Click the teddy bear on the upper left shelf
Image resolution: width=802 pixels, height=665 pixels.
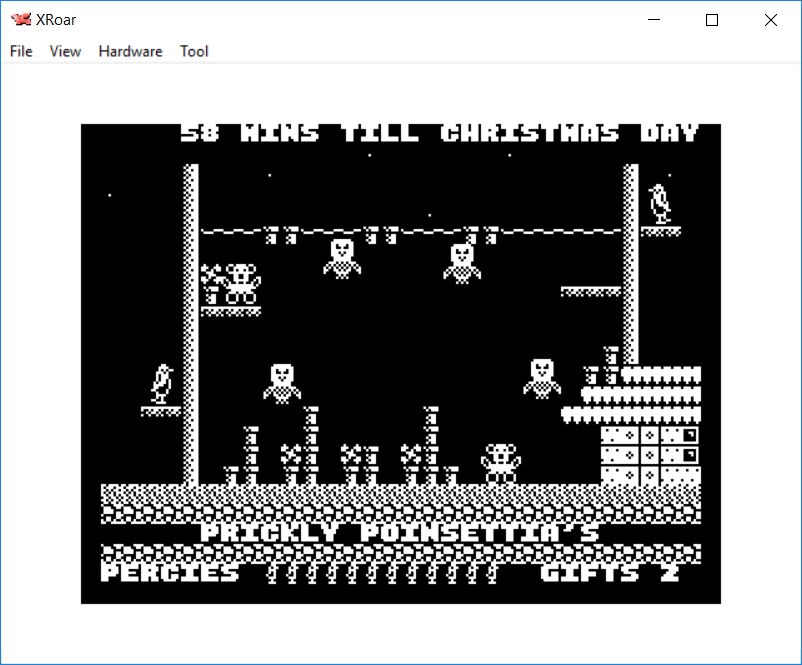tap(241, 284)
